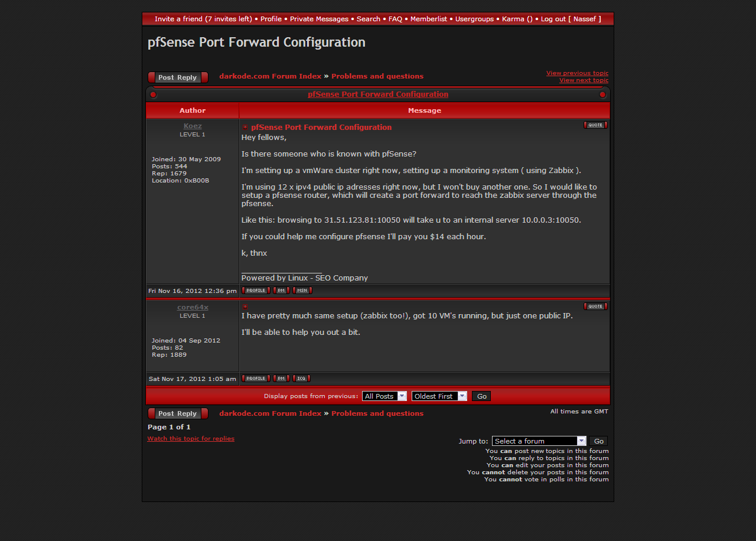Open core64x's PROFILE icon button
The width and height of the screenshot is (756, 541).
tap(256, 379)
